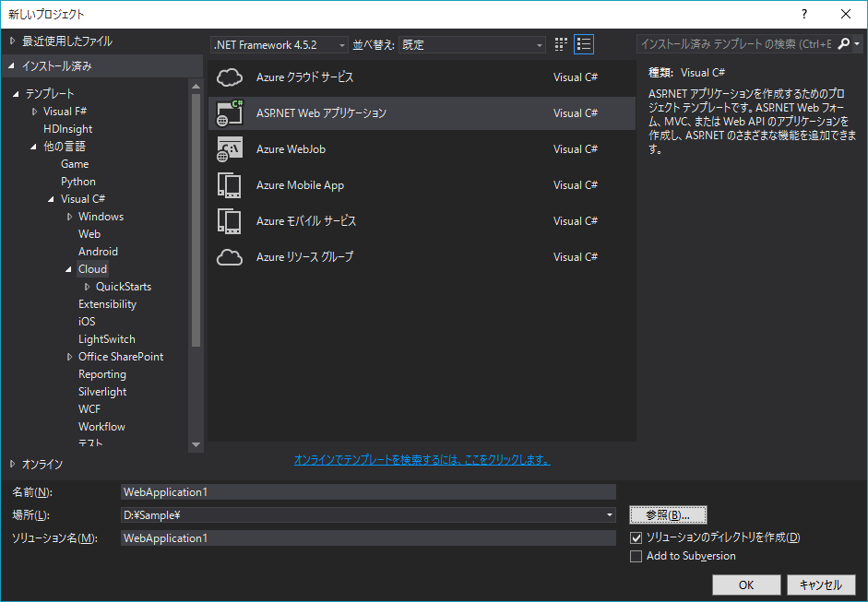Enable Add to Subversion checkbox
The width and height of the screenshot is (868, 602).
[x=636, y=556]
